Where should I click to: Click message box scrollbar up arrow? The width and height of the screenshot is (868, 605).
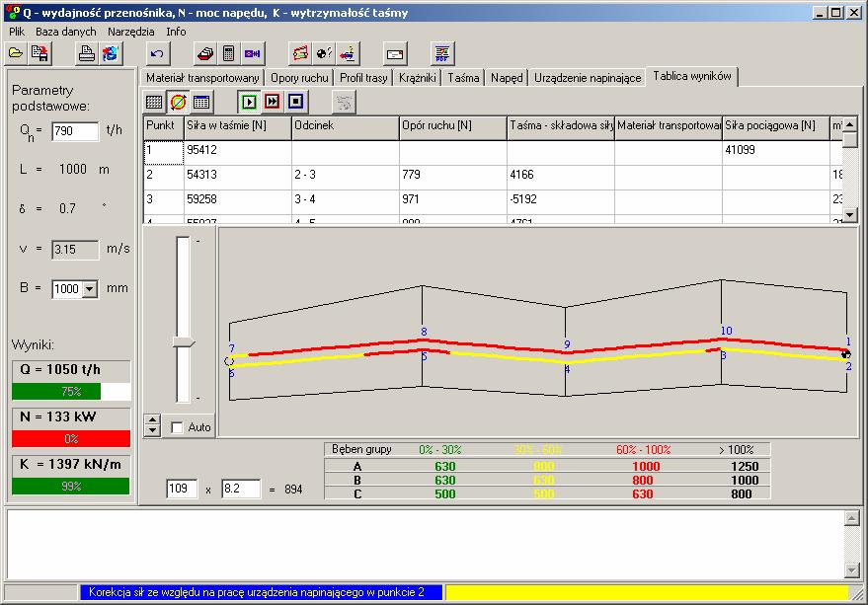pos(852,518)
